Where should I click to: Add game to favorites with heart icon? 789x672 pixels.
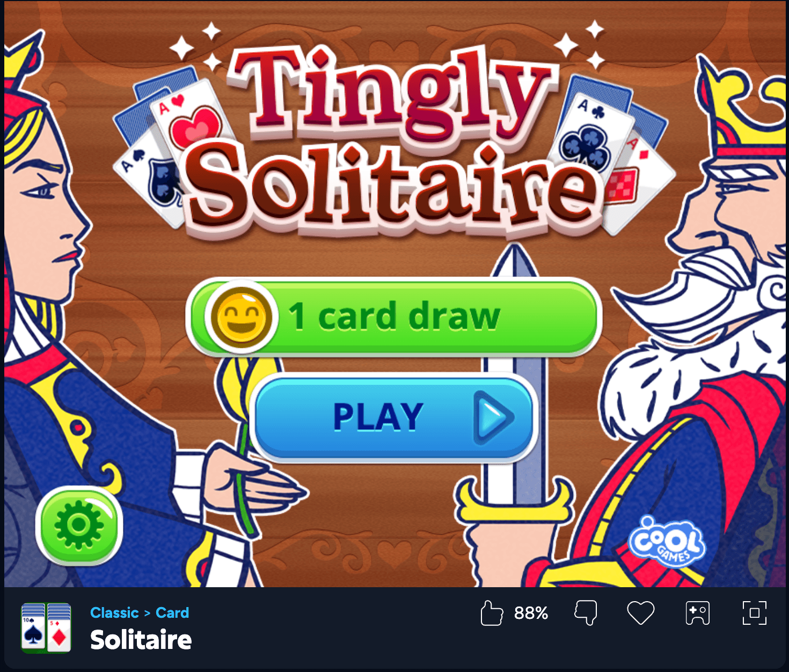(641, 613)
